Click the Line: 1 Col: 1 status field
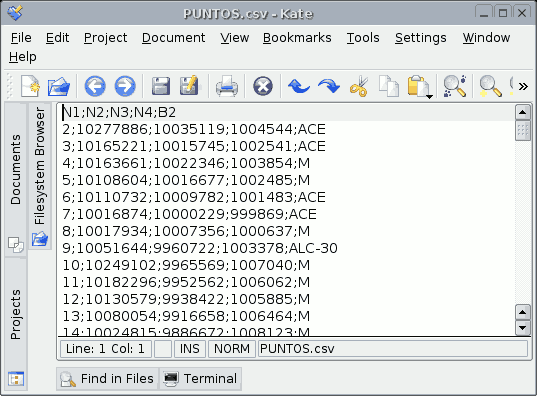 (x=105, y=349)
